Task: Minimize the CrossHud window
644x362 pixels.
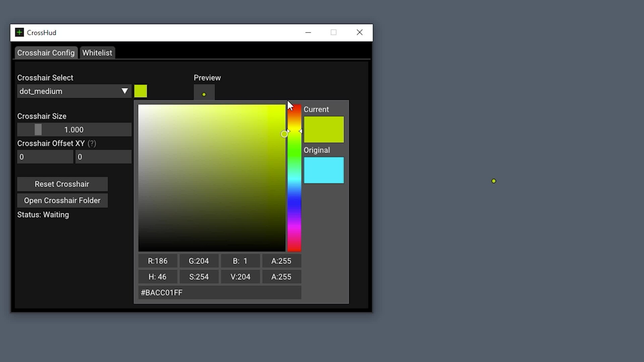Action: click(x=308, y=33)
